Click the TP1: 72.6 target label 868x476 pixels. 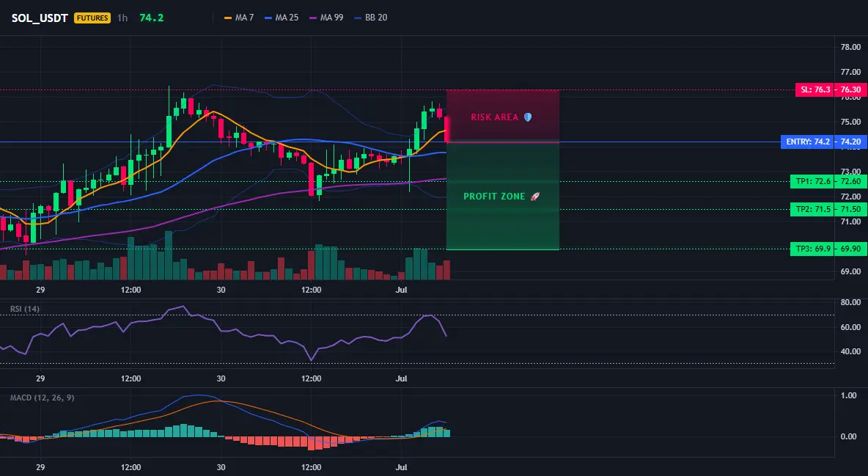coord(812,181)
